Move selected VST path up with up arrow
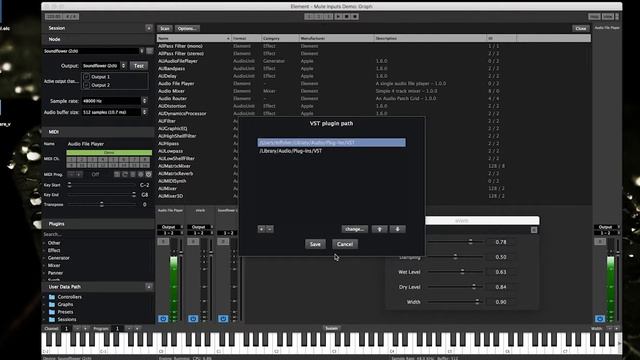 point(379,229)
